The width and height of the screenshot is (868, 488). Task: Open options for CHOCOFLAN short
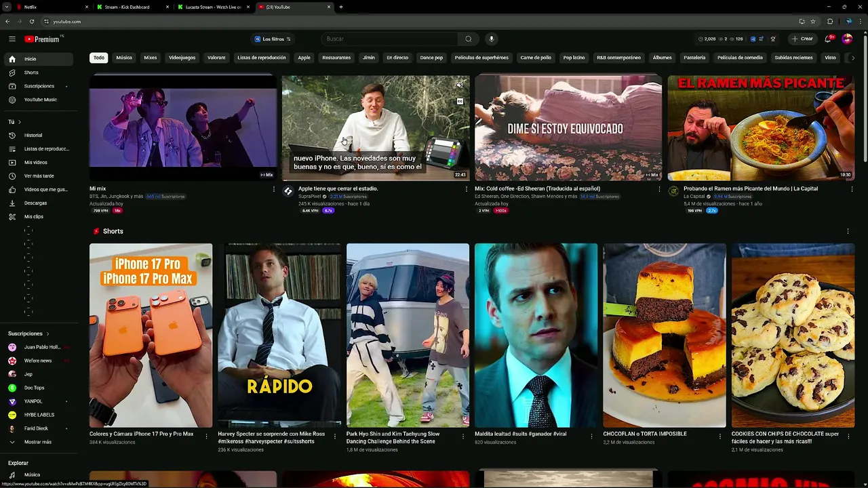pos(719,436)
